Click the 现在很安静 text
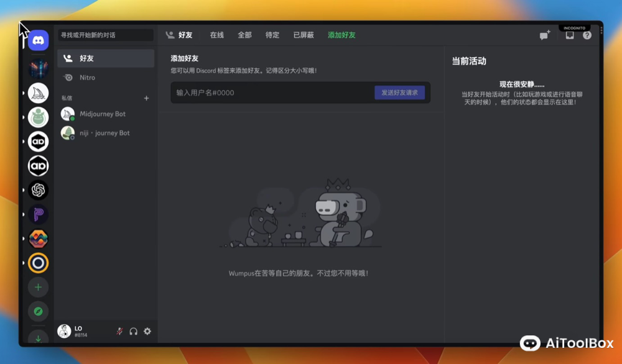 522,84
